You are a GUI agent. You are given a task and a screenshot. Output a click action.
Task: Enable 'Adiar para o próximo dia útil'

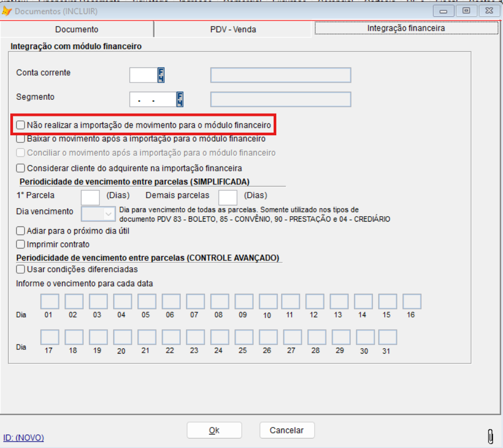click(x=21, y=231)
